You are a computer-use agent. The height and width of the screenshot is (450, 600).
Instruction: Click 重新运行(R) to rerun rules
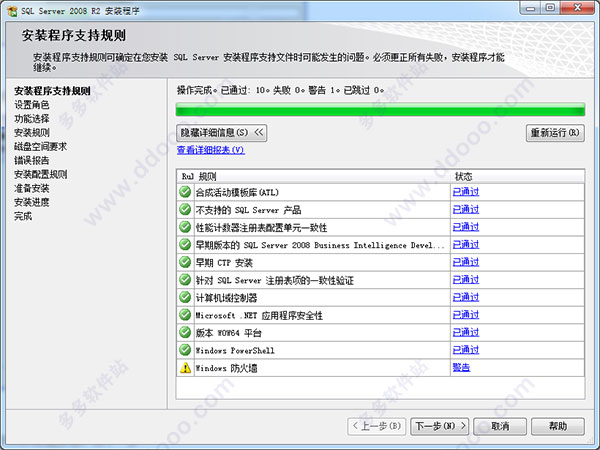click(x=555, y=133)
